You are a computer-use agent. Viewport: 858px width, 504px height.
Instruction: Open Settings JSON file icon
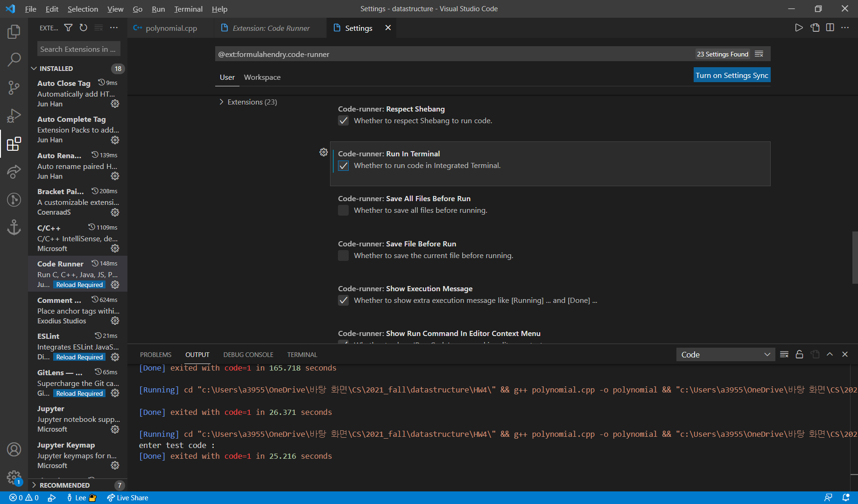pos(815,28)
